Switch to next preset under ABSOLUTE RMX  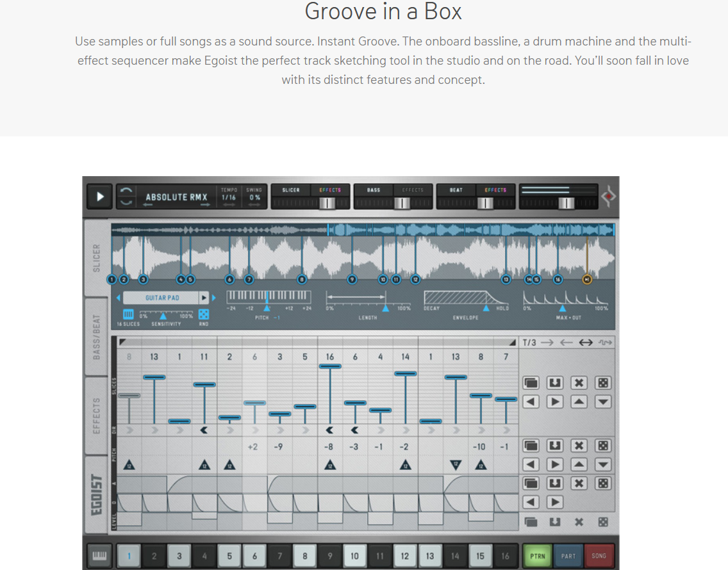pos(205,205)
